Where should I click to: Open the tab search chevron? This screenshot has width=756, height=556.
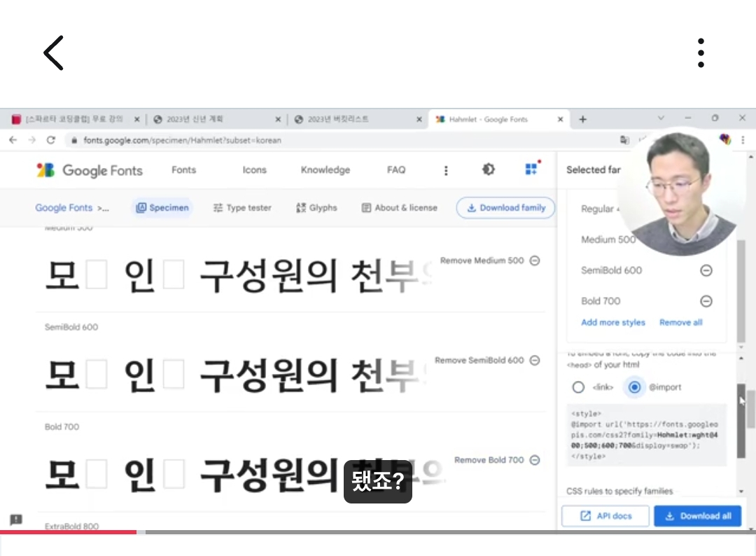[x=661, y=118]
